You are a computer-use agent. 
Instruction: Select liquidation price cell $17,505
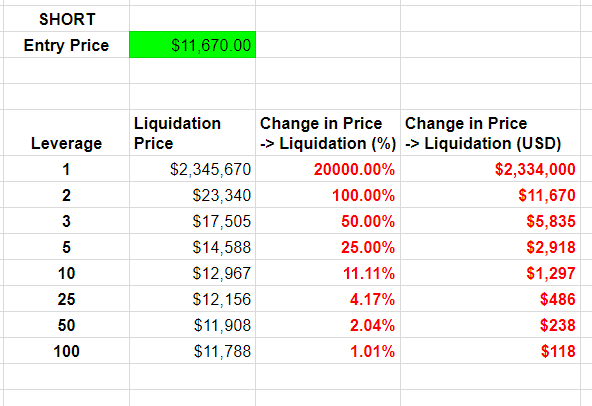[x=193, y=221]
